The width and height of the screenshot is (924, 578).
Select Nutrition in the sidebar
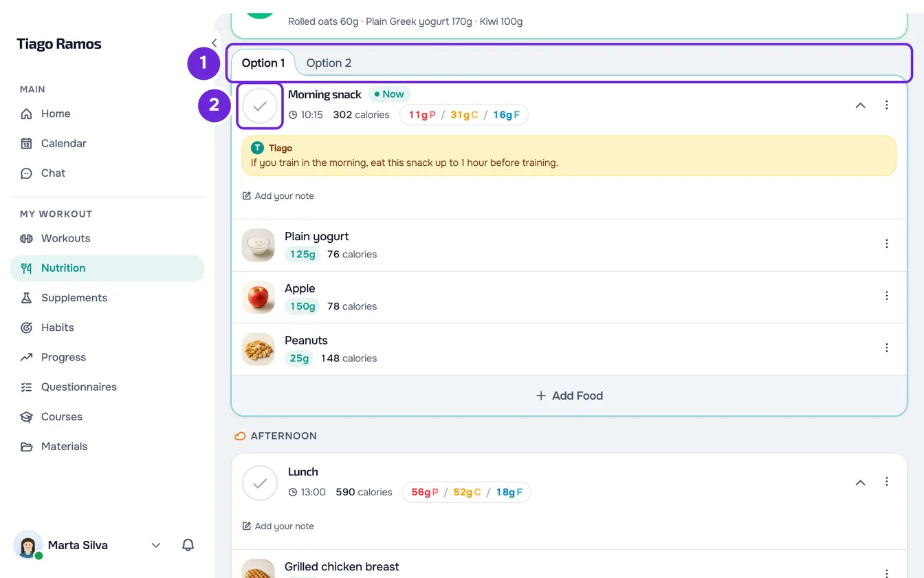click(107, 268)
